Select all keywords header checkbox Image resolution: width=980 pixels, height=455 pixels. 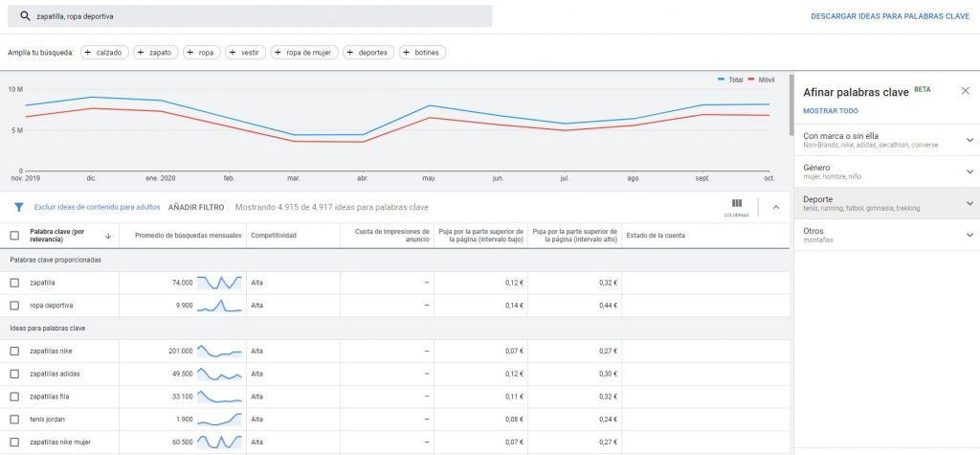(x=14, y=236)
